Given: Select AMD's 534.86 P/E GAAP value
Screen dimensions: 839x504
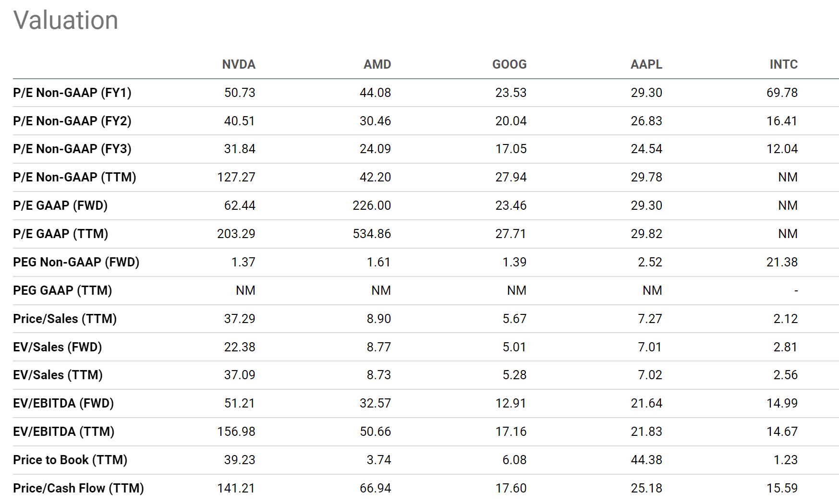Looking at the screenshot, I should 372,234.
